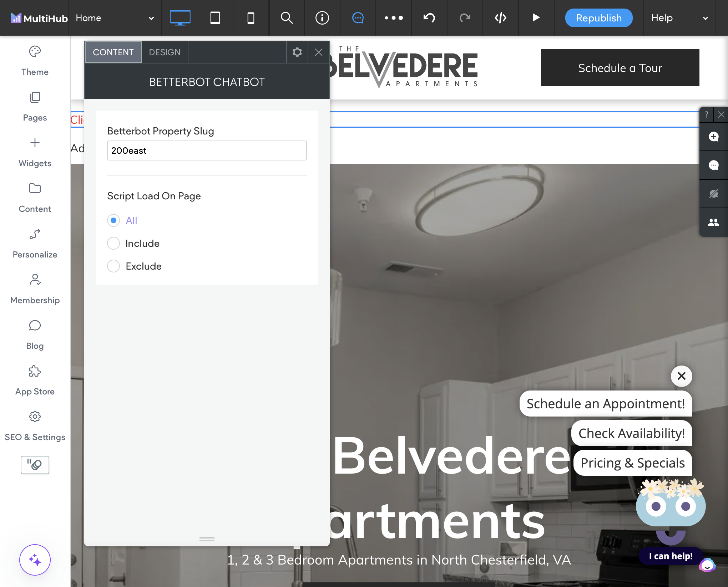Open the Widgets panel

pos(35,152)
